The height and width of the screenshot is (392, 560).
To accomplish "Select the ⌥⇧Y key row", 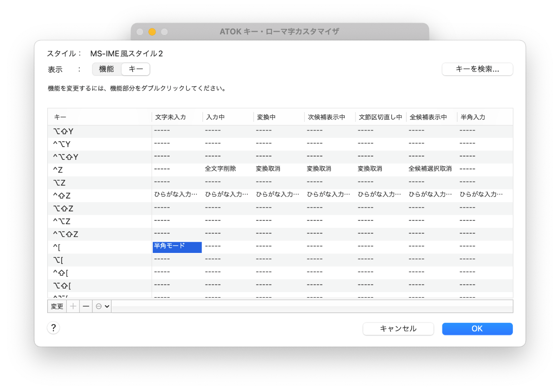I will 280,131.
